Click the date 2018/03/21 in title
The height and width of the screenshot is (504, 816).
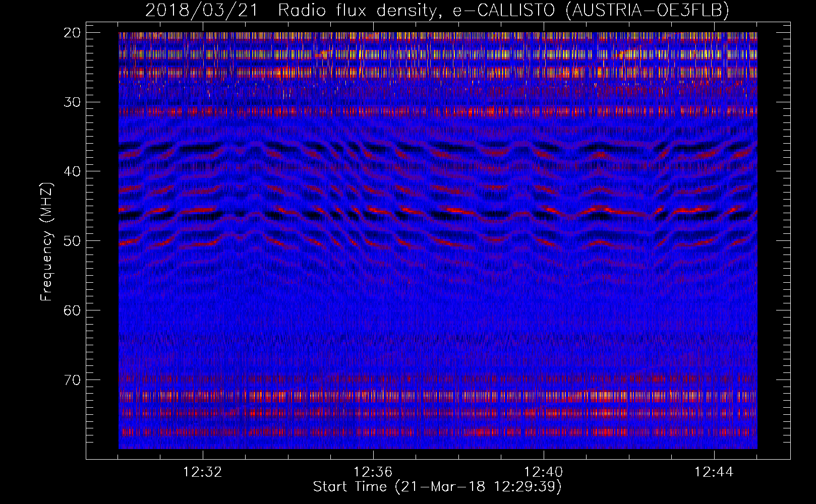202,10
